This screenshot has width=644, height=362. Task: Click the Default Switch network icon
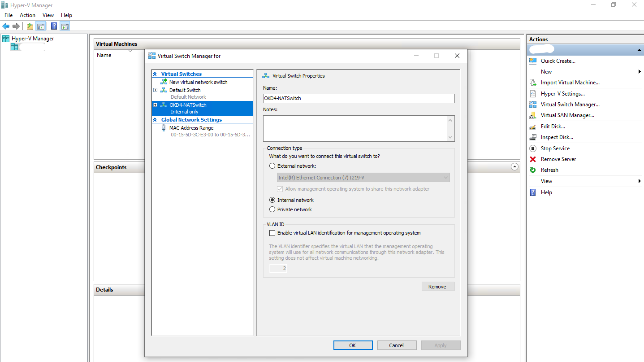click(164, 90)
